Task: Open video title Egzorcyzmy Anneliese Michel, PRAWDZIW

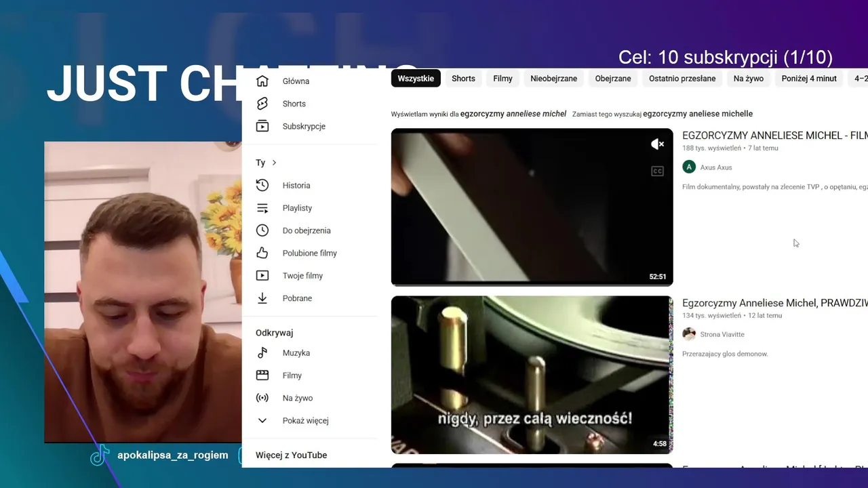Action: pos(775,303)
